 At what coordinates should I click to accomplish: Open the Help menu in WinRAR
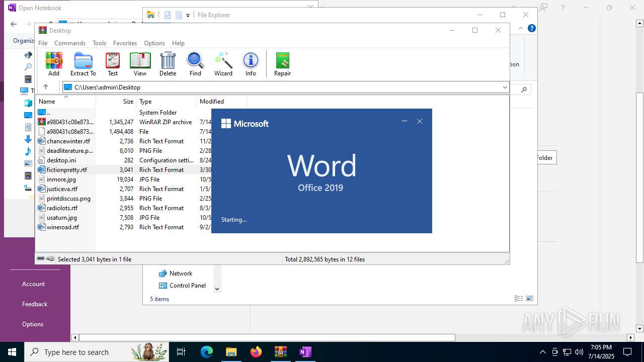pyautogui.click(x=178, y=43)
